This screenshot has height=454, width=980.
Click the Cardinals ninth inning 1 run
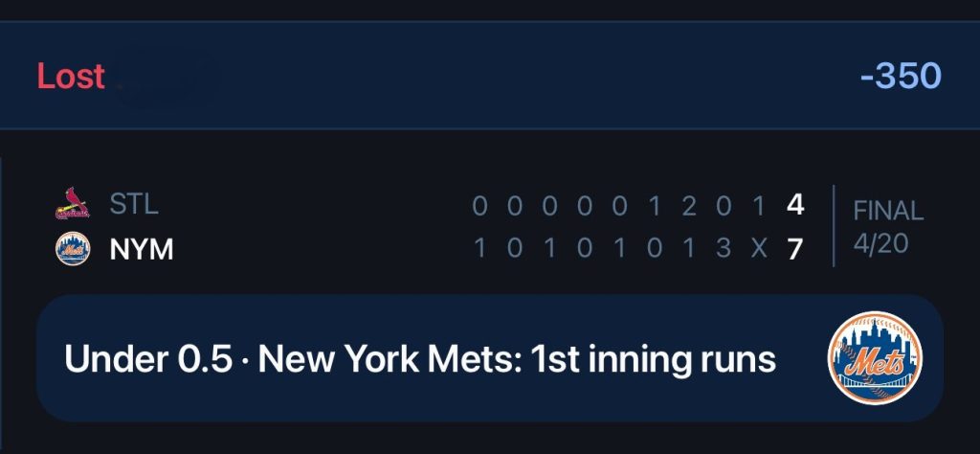pyautogui.click(x=759, y=205)
